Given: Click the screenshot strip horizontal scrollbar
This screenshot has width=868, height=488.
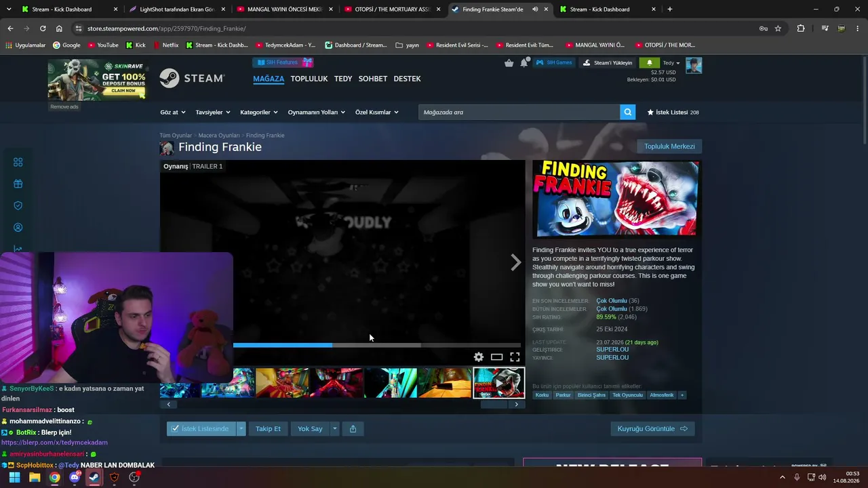Looking at the screenshot, I should coord(494,405).
